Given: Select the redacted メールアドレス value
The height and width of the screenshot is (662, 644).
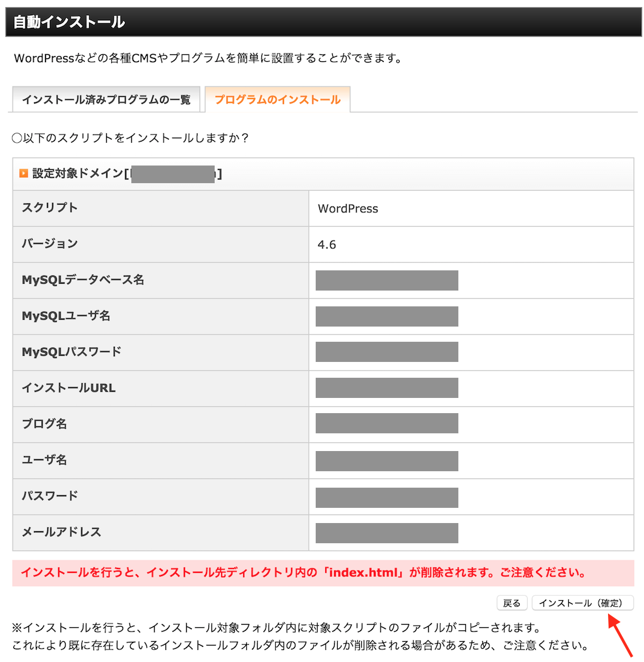Looking at the screenshot, I should (x=386, y=533).
